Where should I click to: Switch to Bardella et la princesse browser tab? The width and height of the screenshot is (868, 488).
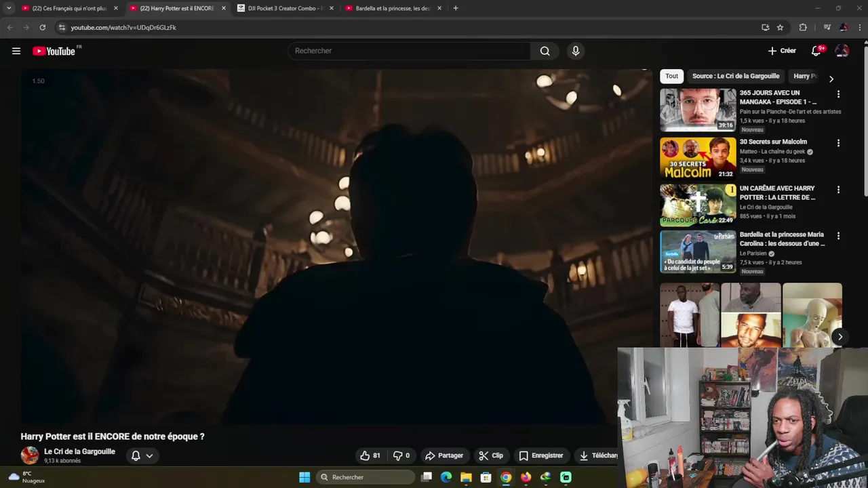pyautogui.click(x=392, y=8)
